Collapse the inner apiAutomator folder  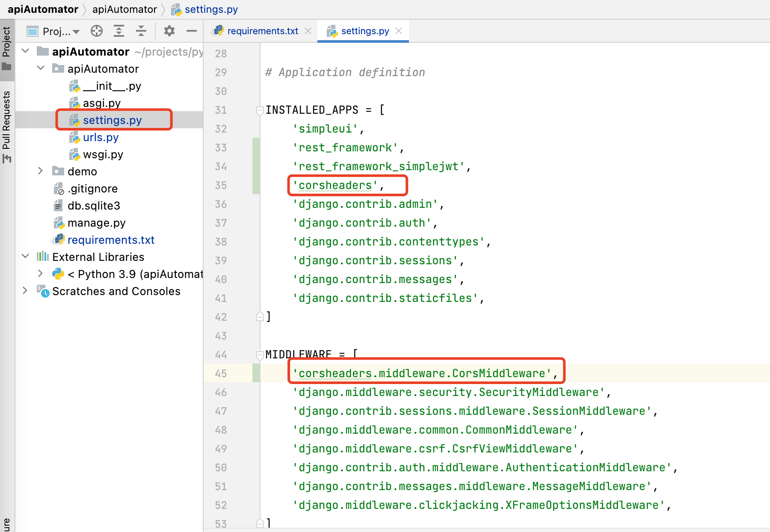(41, 68)
